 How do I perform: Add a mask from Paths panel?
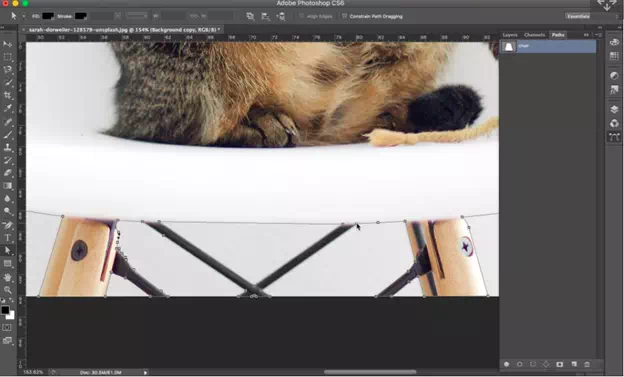pyautogui.click(x=560, y=364)
